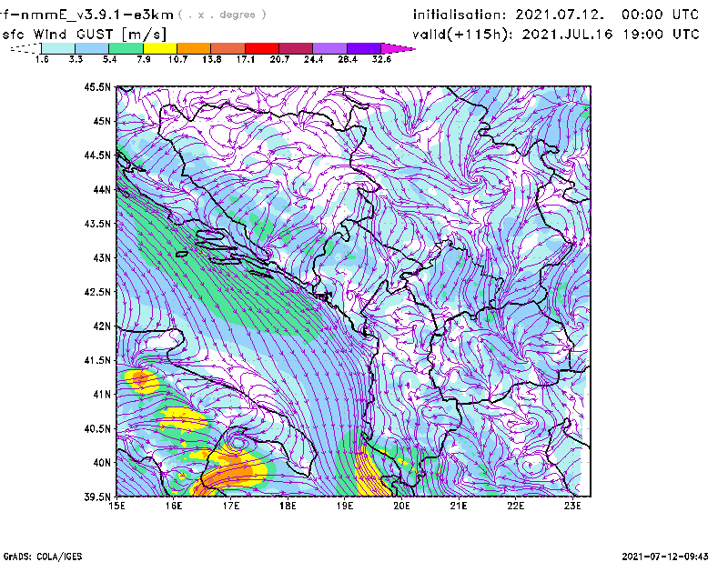Image resolution: width=728 pixels, height=562 pixels.
Task: Click the 43N latitude label
Action: (x=102, y=257)
